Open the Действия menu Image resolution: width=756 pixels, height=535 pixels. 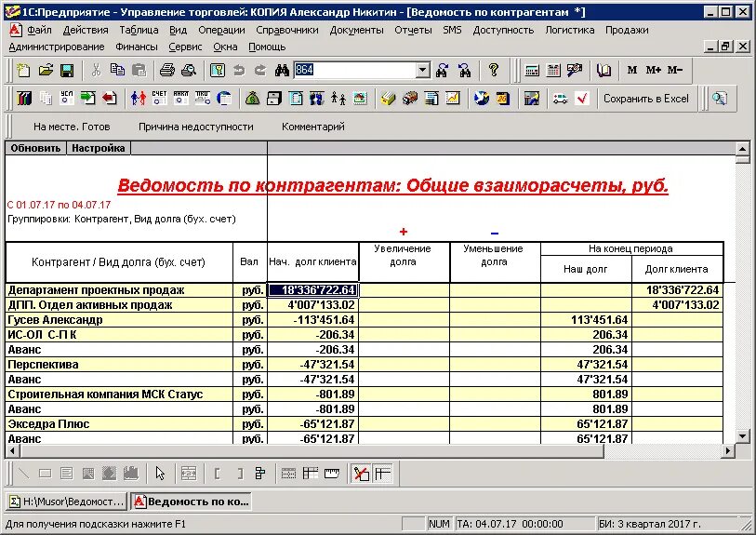86,30
